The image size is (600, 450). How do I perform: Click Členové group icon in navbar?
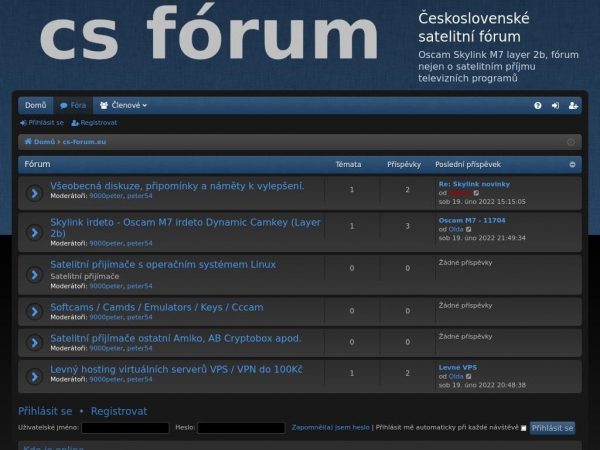(x=104, y=105)
